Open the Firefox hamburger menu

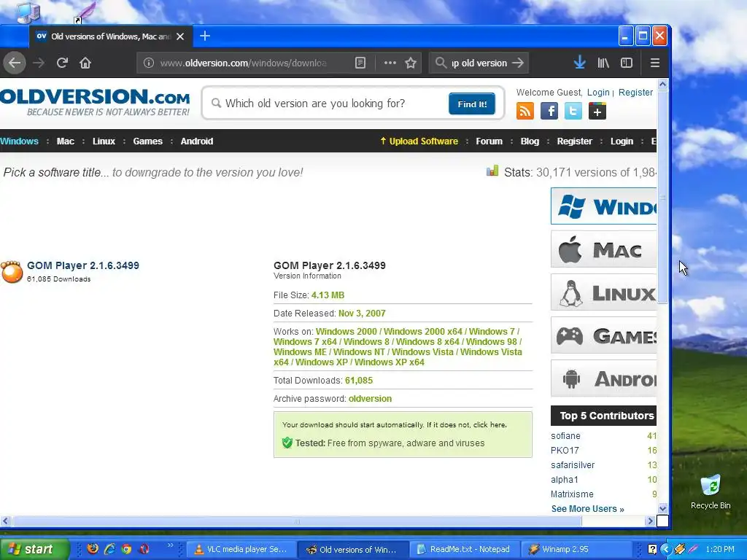click(x=655, y=63)
